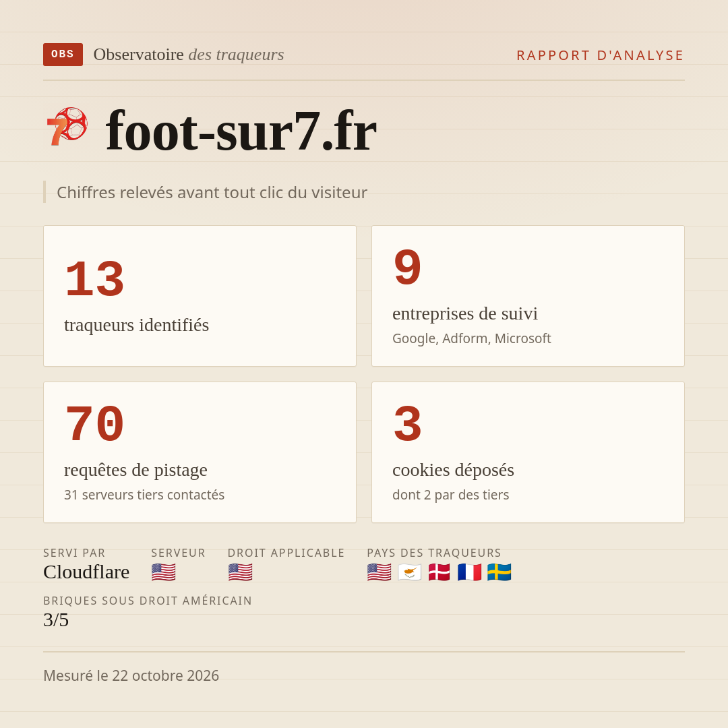Click the US flag under Droit applicable
This screenshot has width=728, height=728.
[x=240, y=572]
